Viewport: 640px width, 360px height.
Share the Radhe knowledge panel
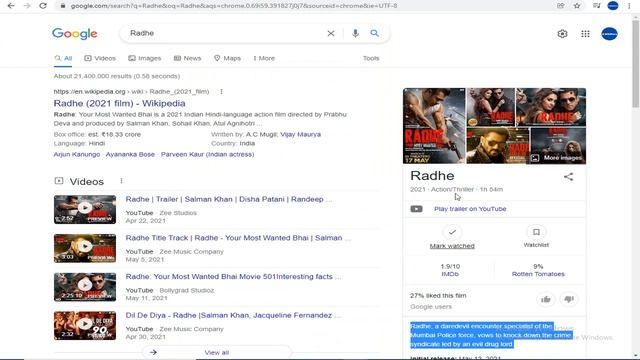tap(568, 177)
